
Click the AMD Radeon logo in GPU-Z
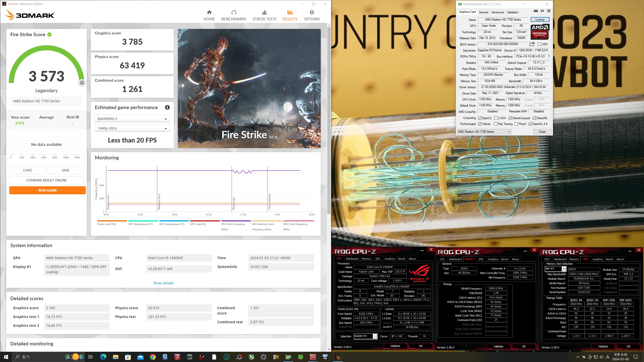(540, 32)
